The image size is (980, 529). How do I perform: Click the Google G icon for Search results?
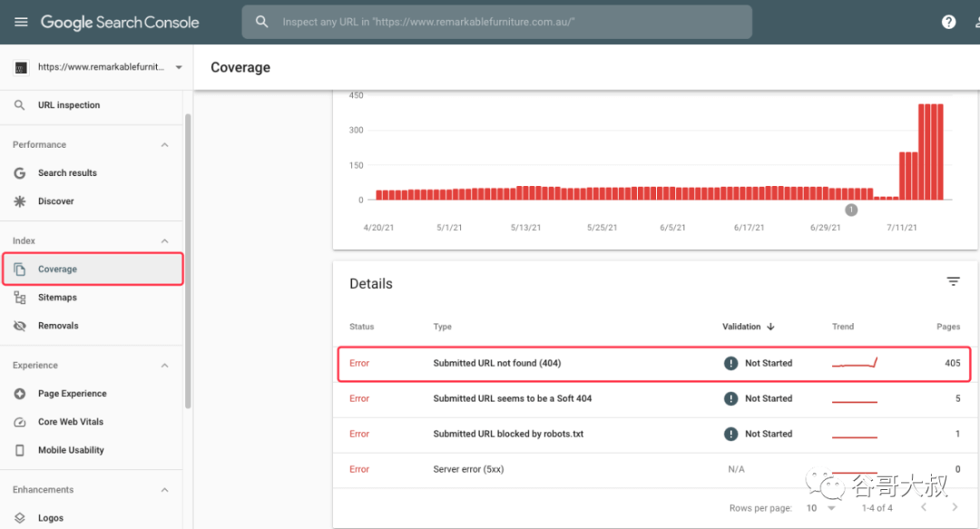[20, 173]
